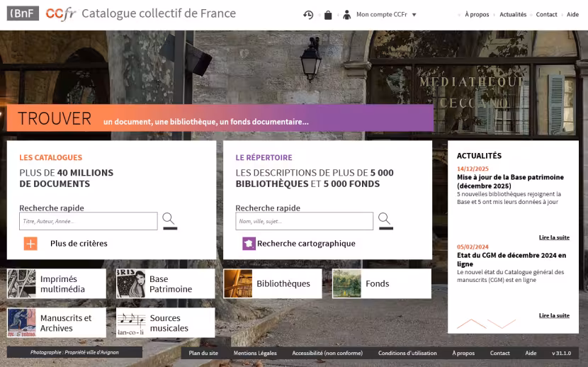Open À propos in top navigation
Screen dimensions: 588x367
pos(477,15)
